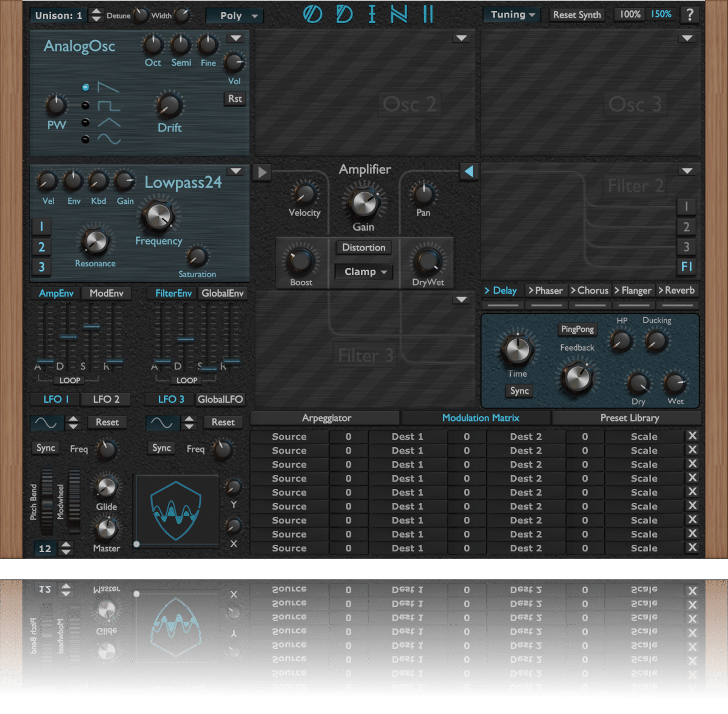Open the Poly voice mode dropdown
728x714 pixels.
click(x=235, y=16)
